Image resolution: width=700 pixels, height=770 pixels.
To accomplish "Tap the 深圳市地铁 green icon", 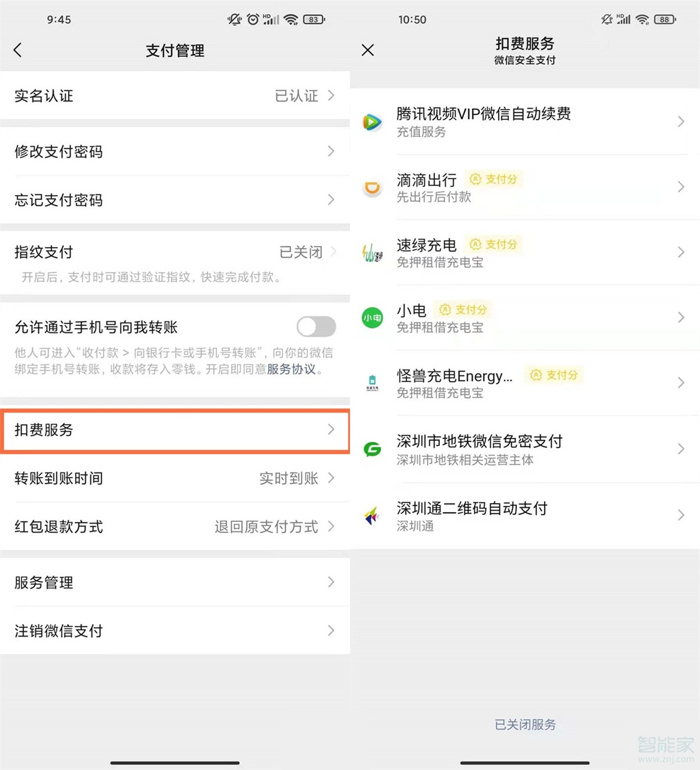I will click(372, 449).
